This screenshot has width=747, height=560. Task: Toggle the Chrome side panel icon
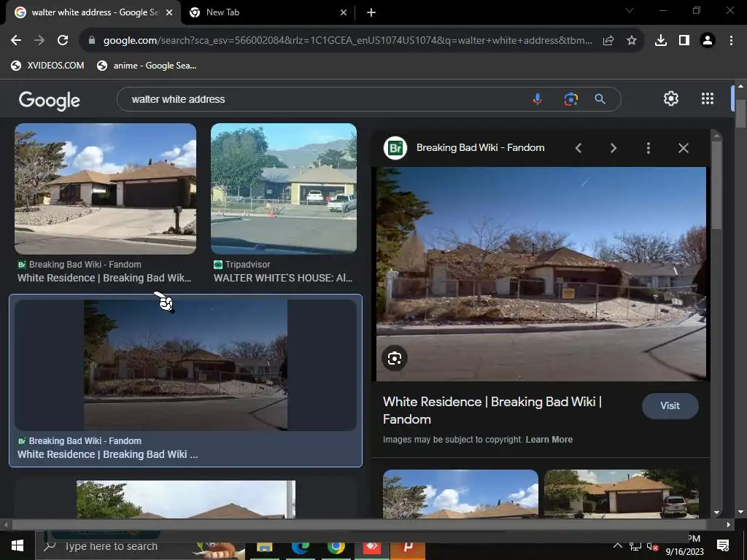click(x=684, y=41)
